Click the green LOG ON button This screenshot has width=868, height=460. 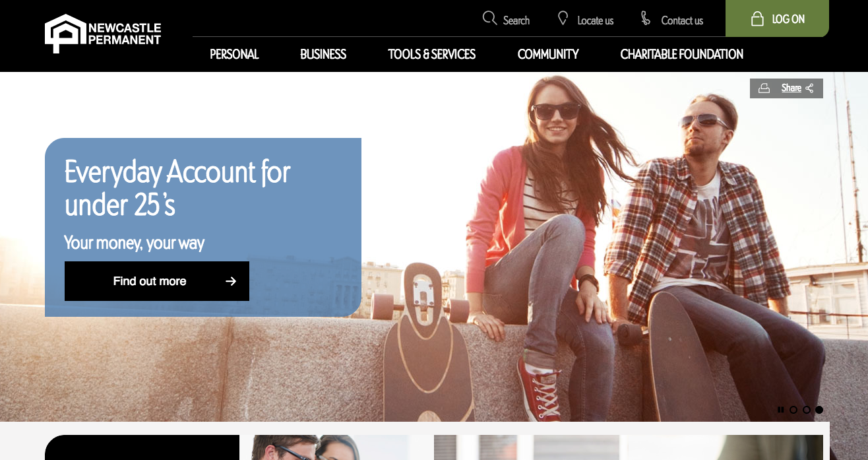point(777,18)
